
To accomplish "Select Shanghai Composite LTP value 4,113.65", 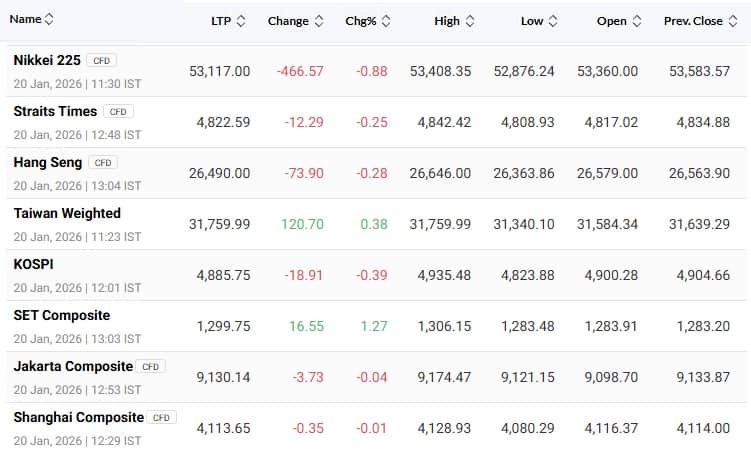I will pos(223,428).
